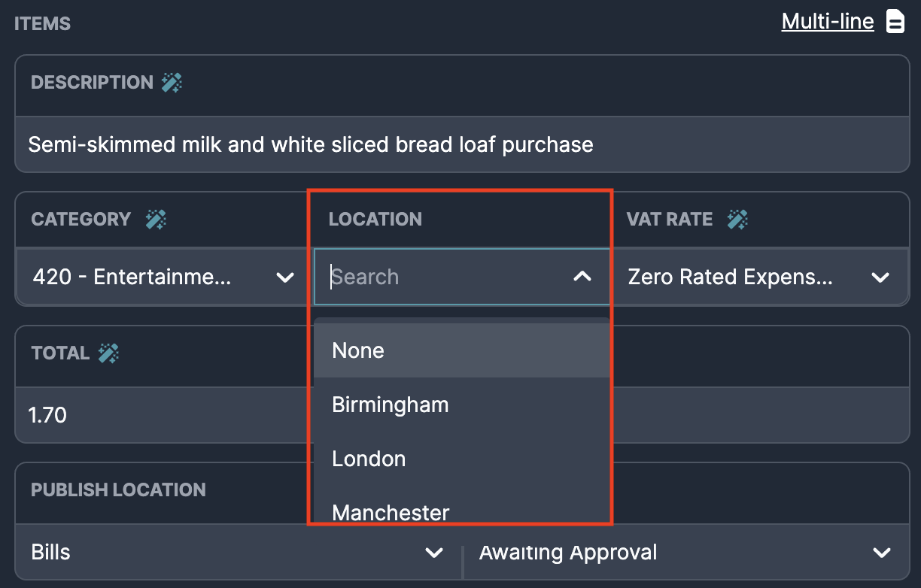The height and width of the screenshot is (588, 921).
Task: Pick London from the Location options
Action: pos(461,459)
